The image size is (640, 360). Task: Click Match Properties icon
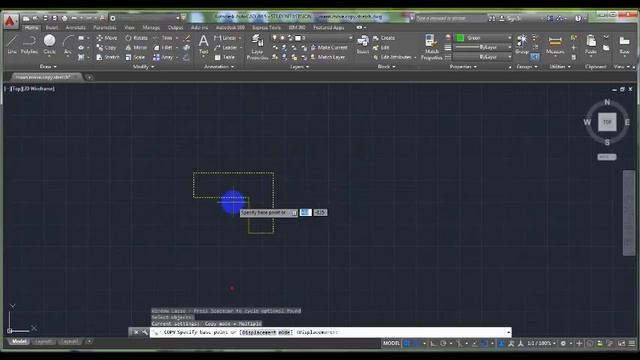431,47
